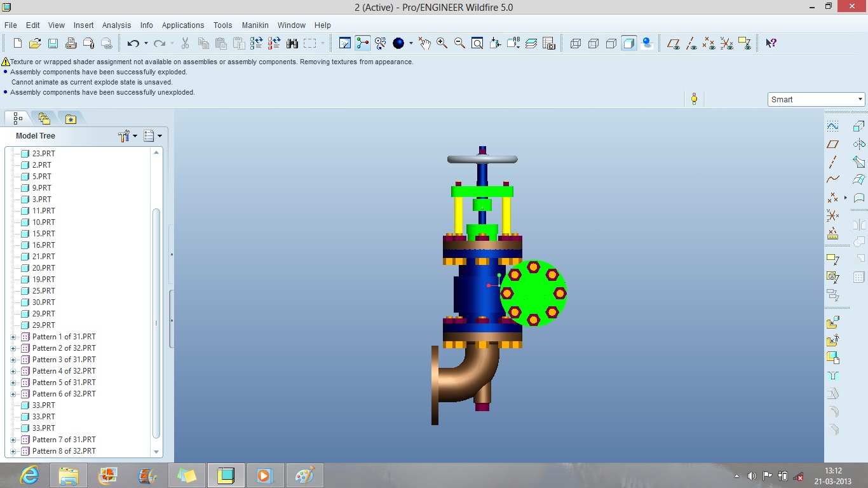The height and width of the screenshot is (488, 868).
Task: Toggle datum planes display
Action: 674,43
